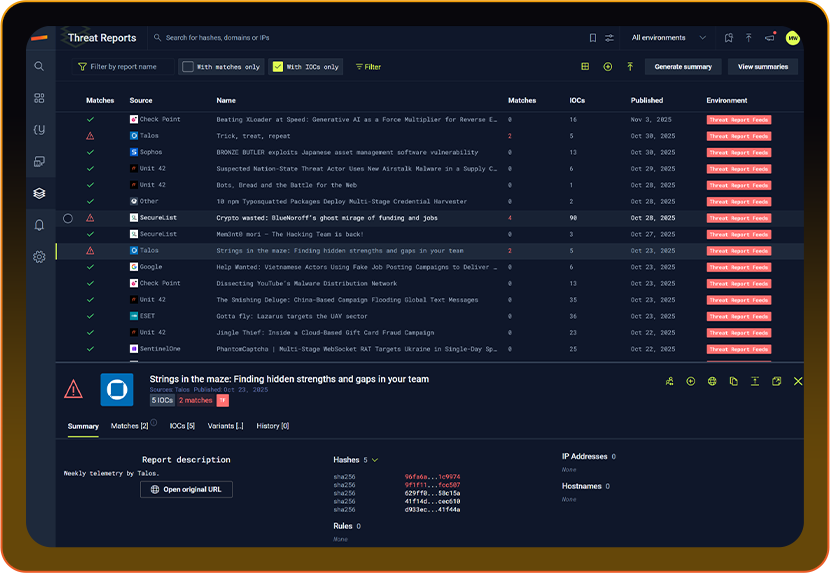Click the globe icon in report detail toolbar
This screenshot has width=830, height=573.
[712, 381]
